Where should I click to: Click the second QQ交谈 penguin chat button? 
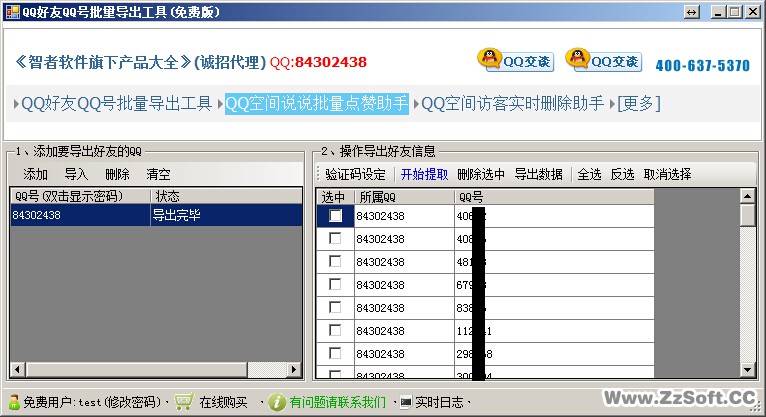(x=603, y=60)
